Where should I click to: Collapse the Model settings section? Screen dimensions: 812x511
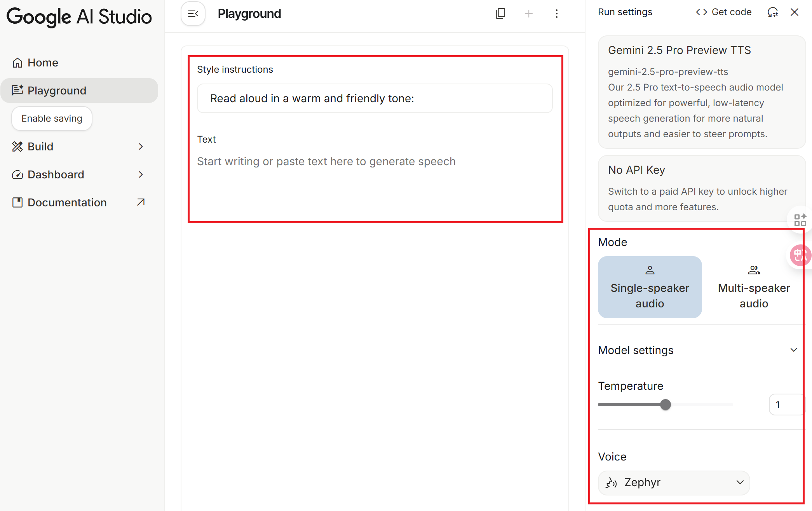click(x=793, y=350)
